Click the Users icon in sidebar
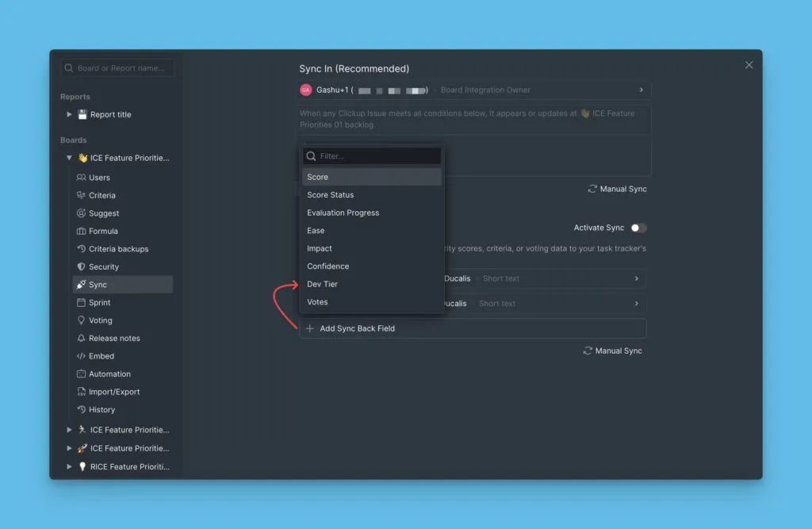The width and height of the screenshot is (812, 529). (x=81, y=178)
